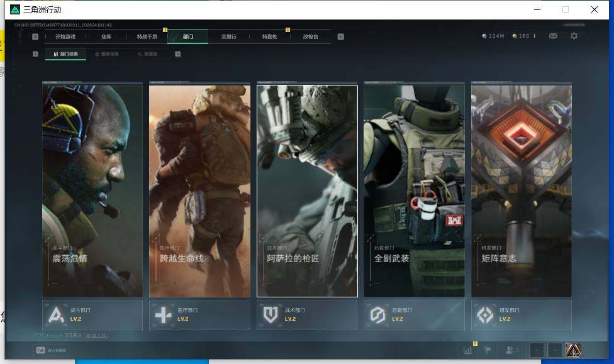The width and height of the screenshot is (614, 364).
Task: Click the flag icon in bottom bar
Action: tap(488, 350)
